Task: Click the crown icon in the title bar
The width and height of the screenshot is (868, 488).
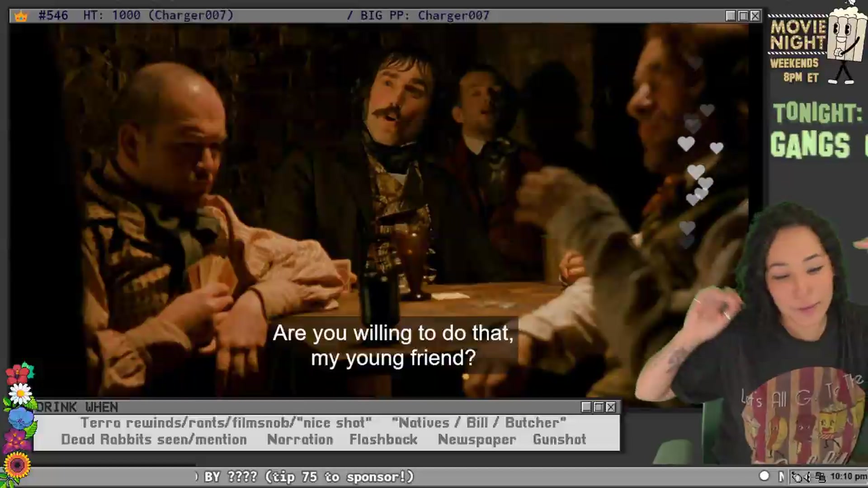Action: tap(21, 16)
